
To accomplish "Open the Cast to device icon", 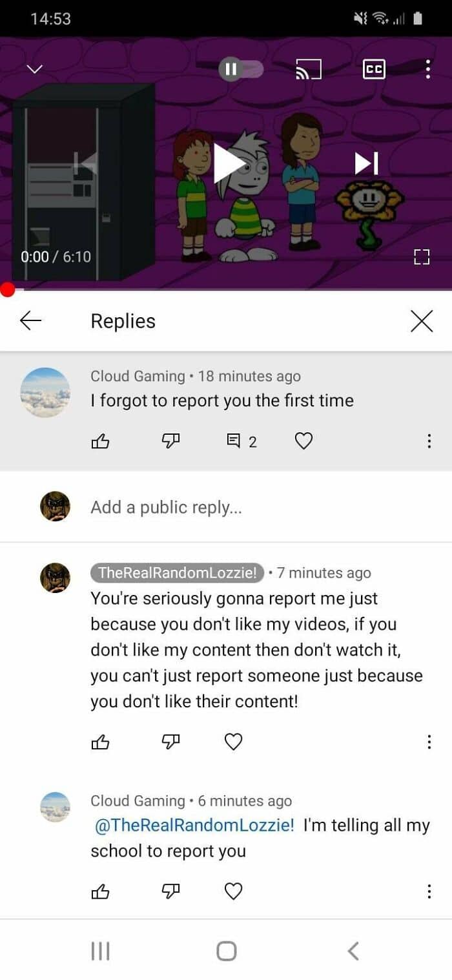I will (x=308, y=69).
